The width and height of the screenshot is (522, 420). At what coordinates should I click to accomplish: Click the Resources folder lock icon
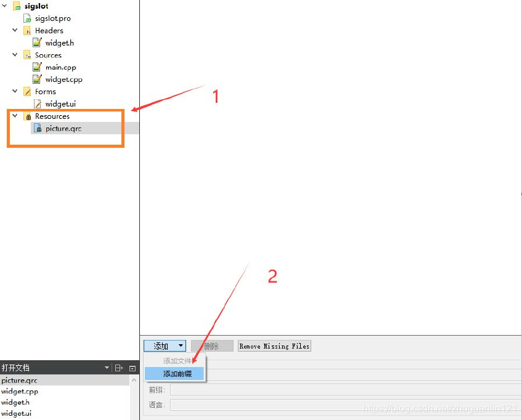[x=28, y=116]
